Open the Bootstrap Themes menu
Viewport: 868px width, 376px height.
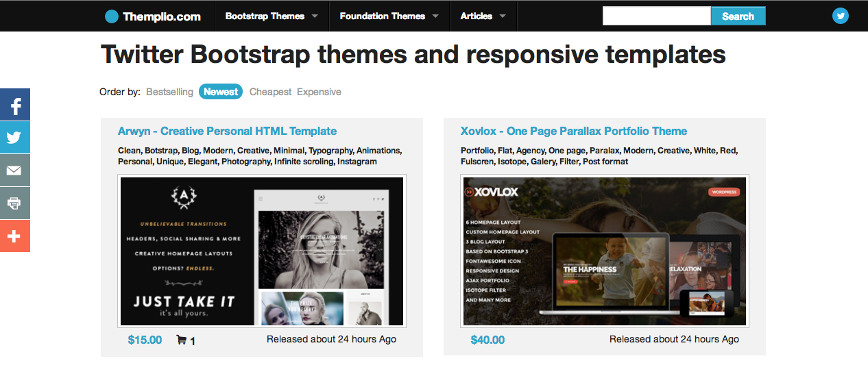click(x=272, y=16)
